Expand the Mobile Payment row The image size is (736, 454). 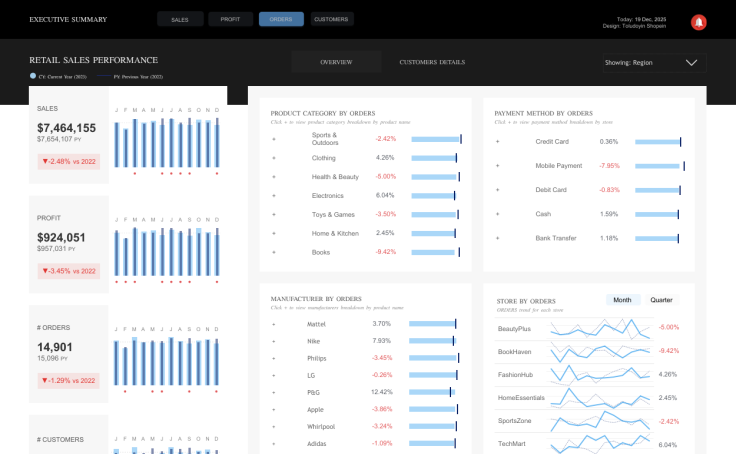(x=497, y=166)
